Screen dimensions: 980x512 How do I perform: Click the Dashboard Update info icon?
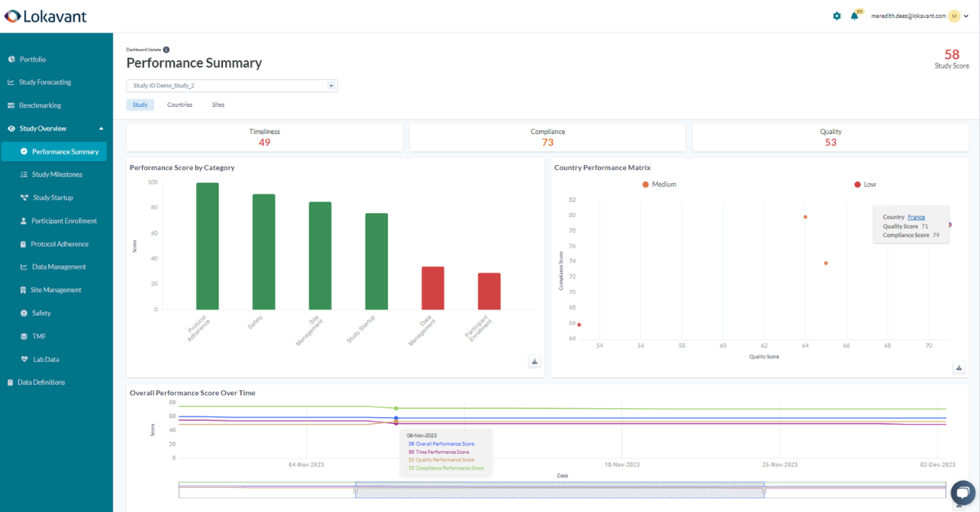click(167, 50)
